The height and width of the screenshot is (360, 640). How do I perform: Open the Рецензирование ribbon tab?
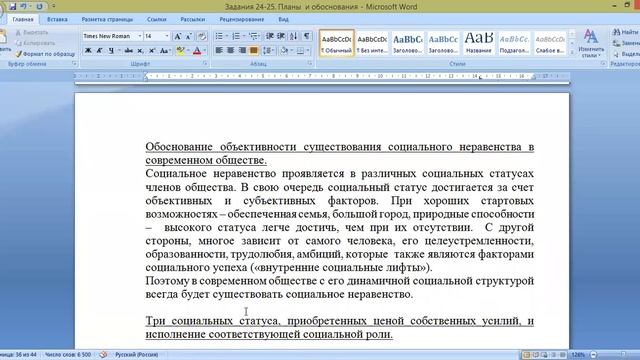242,19
